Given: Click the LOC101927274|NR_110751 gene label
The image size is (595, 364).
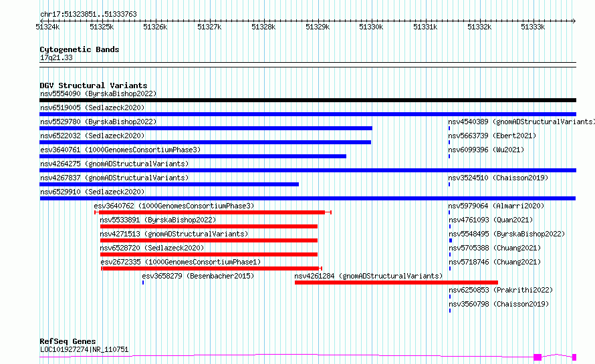Looking at the screenshot, I should [84, 349].
